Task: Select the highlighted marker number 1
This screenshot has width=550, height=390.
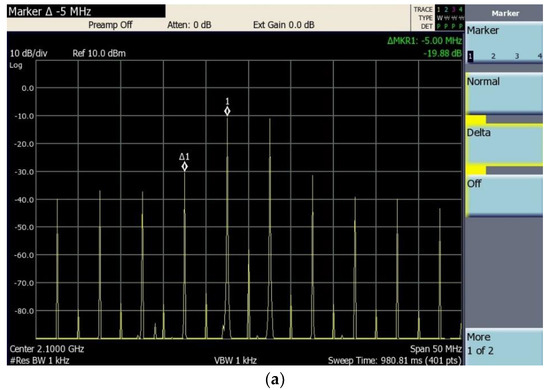Action: [470, 56]
